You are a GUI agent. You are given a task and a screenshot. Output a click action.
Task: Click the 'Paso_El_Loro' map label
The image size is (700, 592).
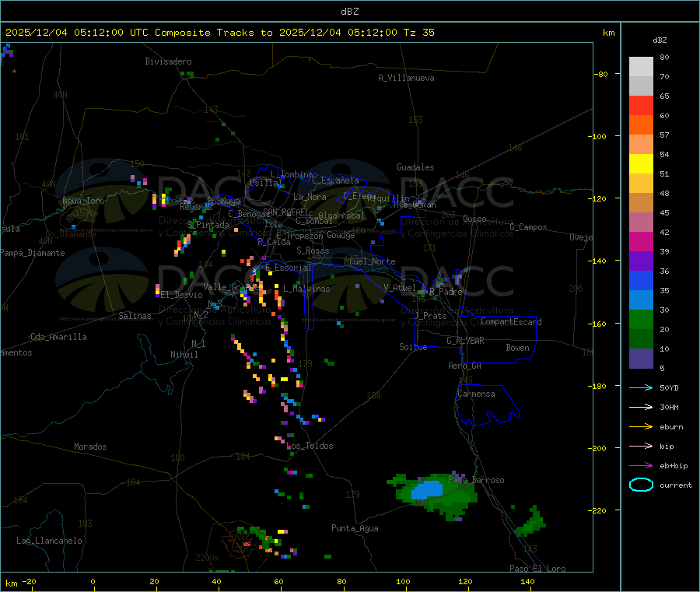pos(537,569)
